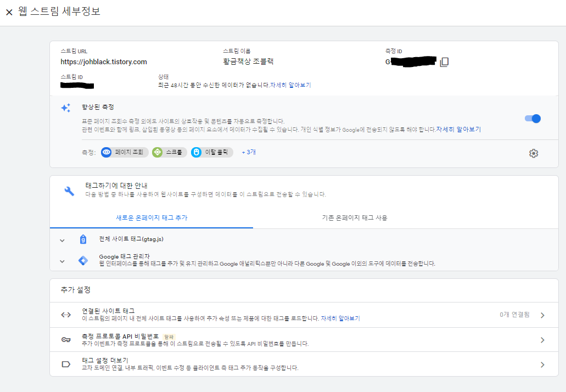566x392 pixels.
Task: Click the 태그 설정 더보기 title
Action: click(105, 360)
